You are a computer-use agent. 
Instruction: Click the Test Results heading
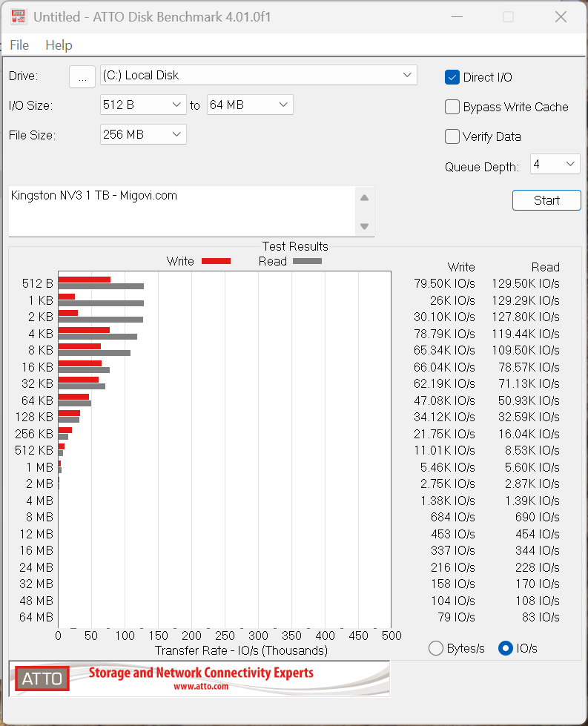(x=295, y=246)
